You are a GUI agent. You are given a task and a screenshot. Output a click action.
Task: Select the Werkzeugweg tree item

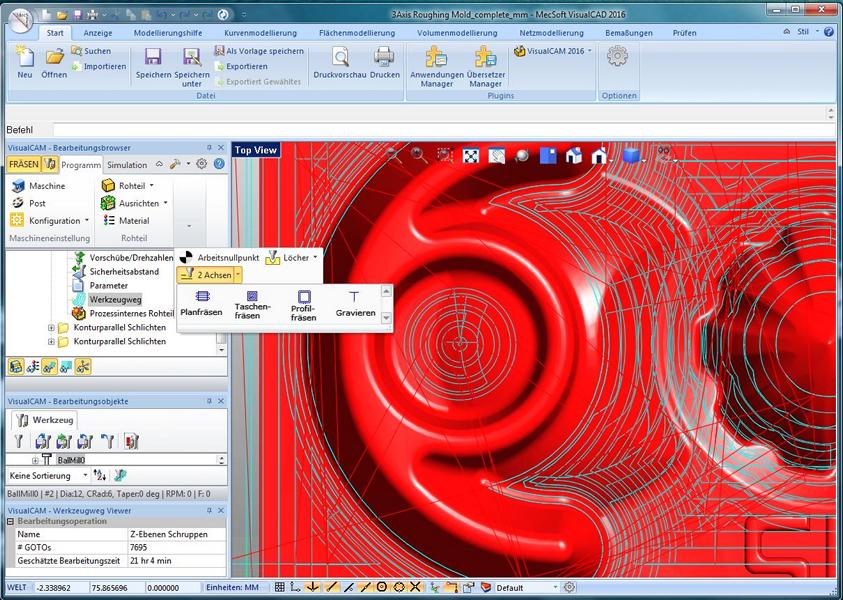tap(115, 299)
